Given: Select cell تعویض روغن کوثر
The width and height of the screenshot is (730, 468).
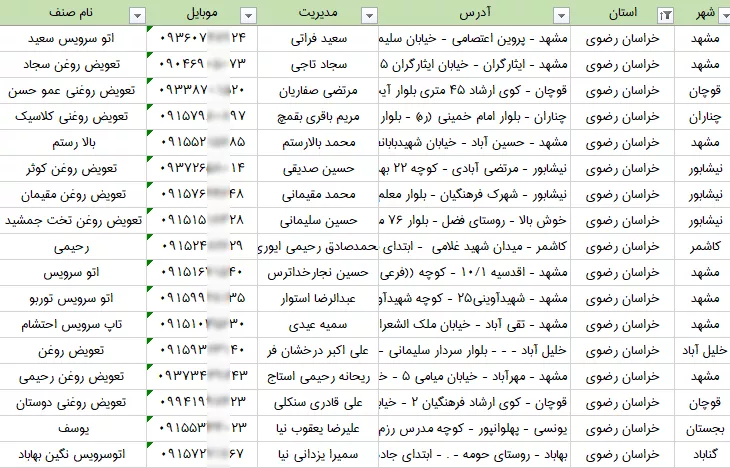Looking at the screenshot, I should pyautogui.click(x=73, y=169).
